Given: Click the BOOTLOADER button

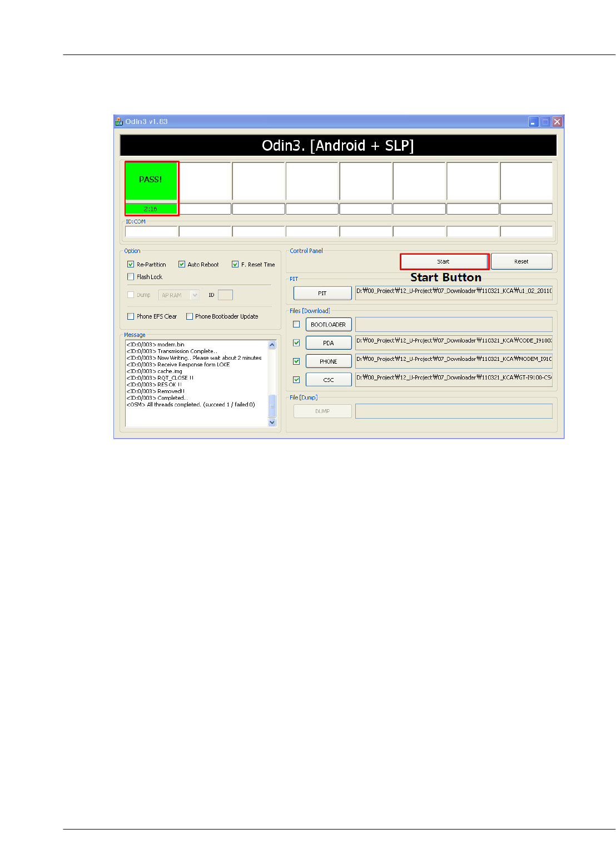Looking at the screenshot, I should [x=329, y=324].
